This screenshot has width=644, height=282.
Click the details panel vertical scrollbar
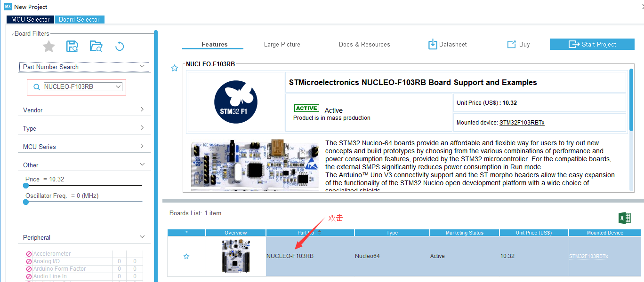[631, 100]
